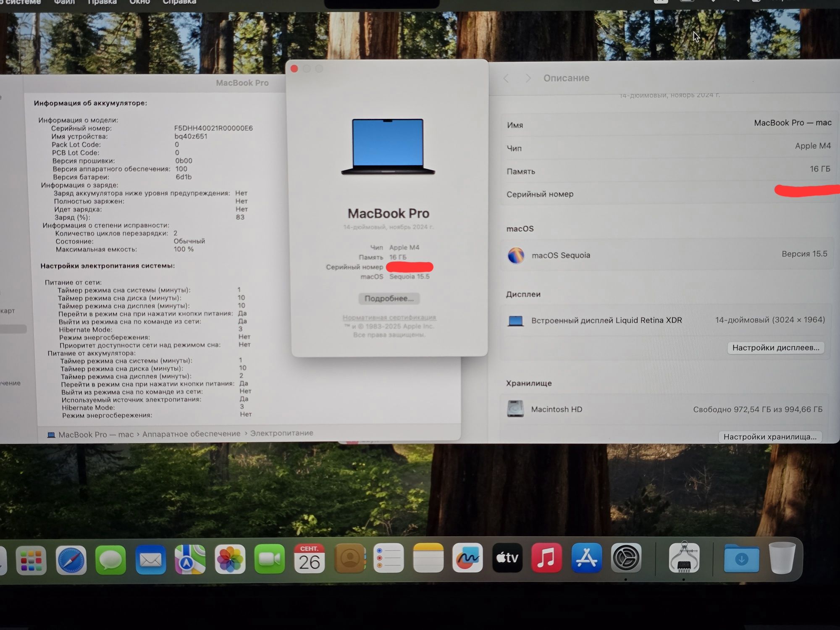Click 14-дюймовый (3024 × 1964) text
Image resolution: width=840 pixels, height=630 pixels.
[x=770, y=320]
